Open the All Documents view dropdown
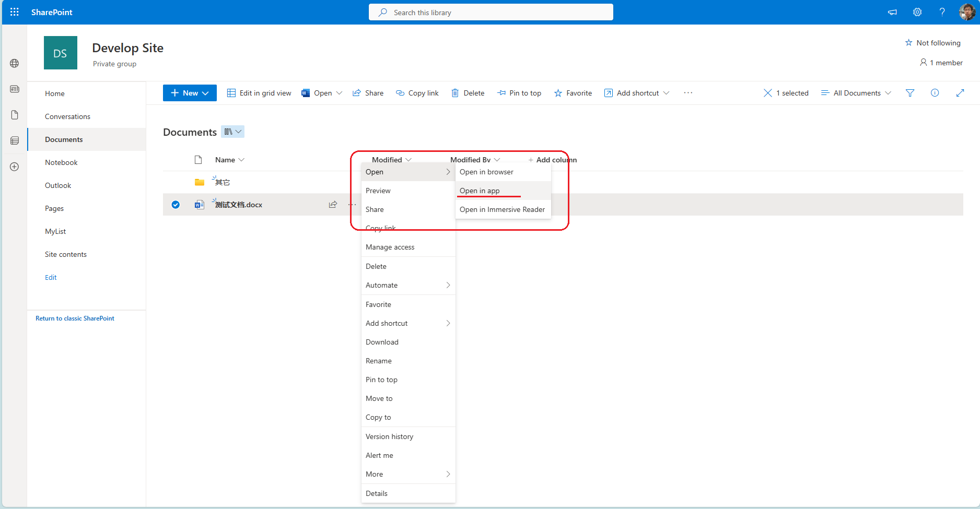Viewport: 980px width, 509px height. (x=856, y=92)
